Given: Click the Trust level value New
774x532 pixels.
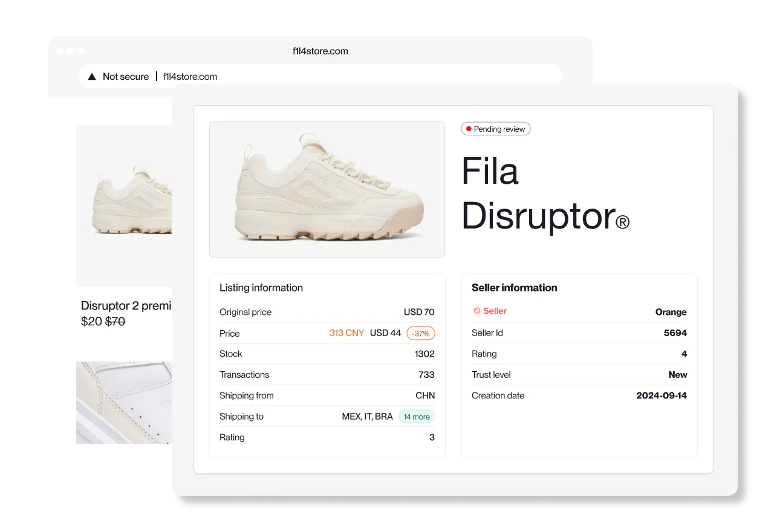Looking at the screenshot, I should [x=678, y=375].
